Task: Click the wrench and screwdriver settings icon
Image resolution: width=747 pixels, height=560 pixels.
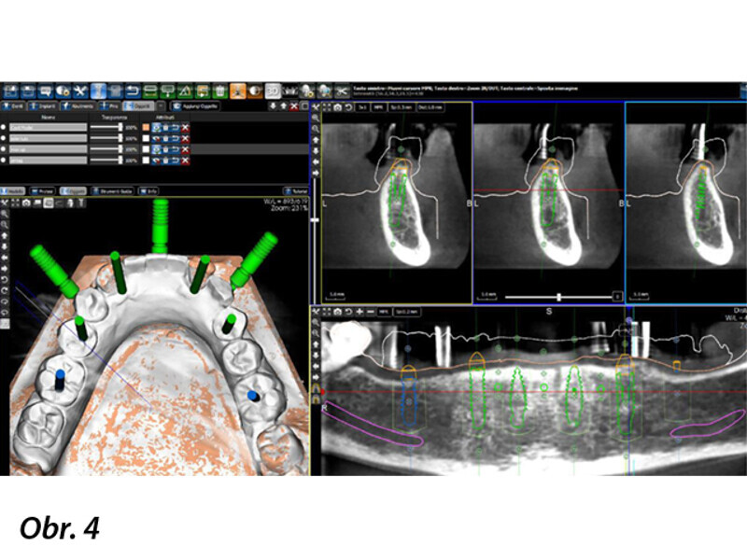Action: (x=78, y=91)
